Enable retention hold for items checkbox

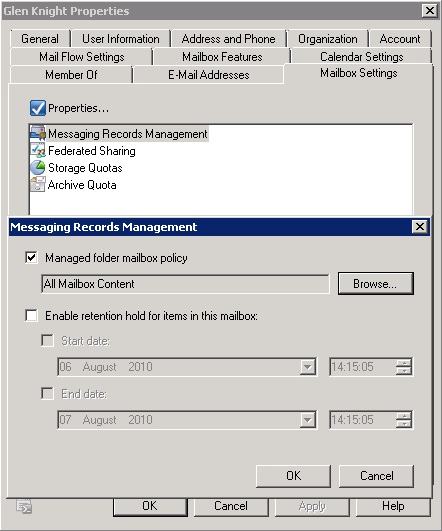31,315
